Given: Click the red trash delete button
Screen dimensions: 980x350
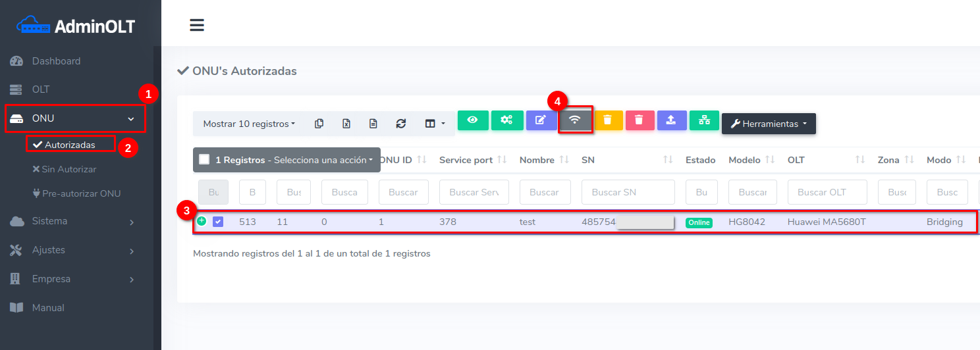Looking at the screenshot, I should [x=639, y=120].
